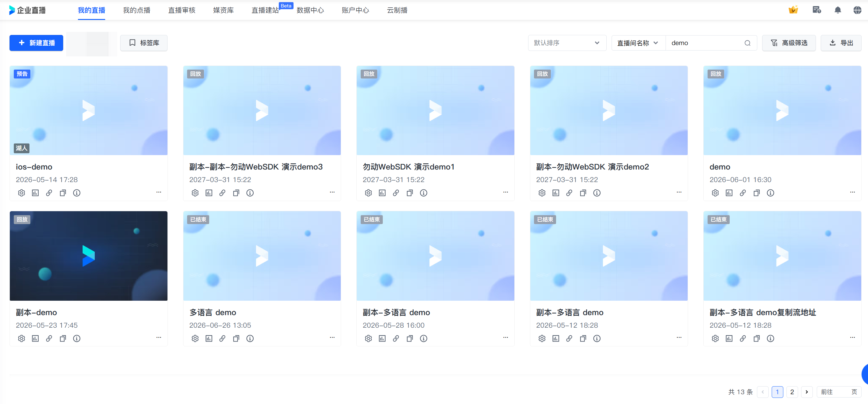Viewport: 868px width, 404px height.
Task: Copy link icon on 勿动WebSDK 演示demo1 card
Action: click(x=396, y=193)
